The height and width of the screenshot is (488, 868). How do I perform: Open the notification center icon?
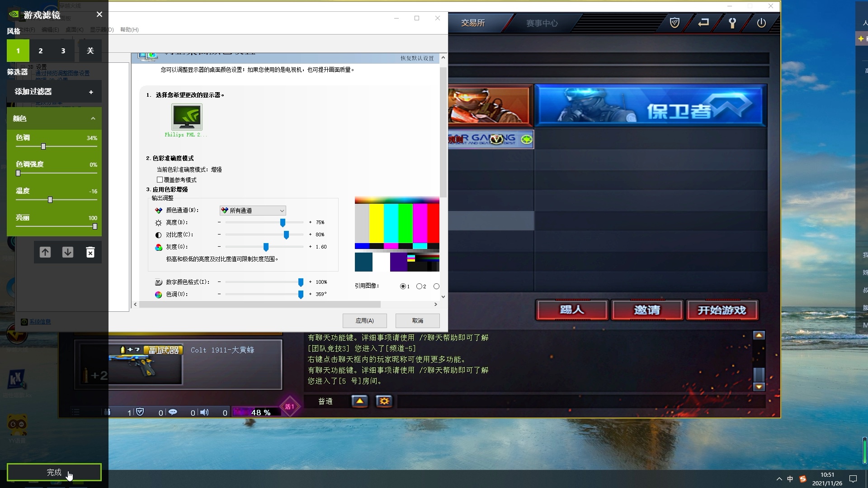pyautogui.click(x=853, y=479)
